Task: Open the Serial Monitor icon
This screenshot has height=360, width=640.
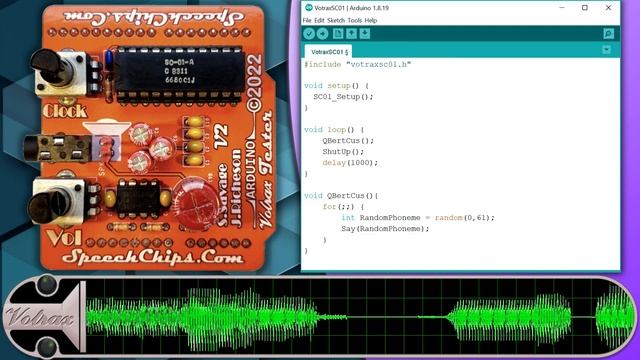Action: [x=608, y=34]
